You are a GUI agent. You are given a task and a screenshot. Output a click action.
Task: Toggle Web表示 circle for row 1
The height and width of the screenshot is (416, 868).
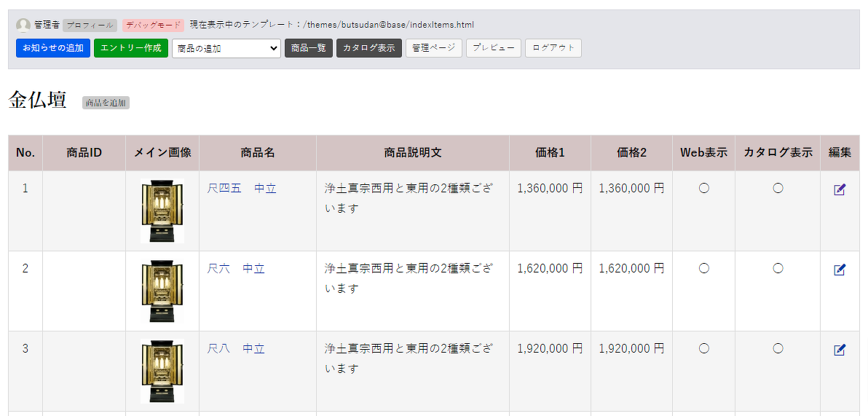click(x=703, y=189)
